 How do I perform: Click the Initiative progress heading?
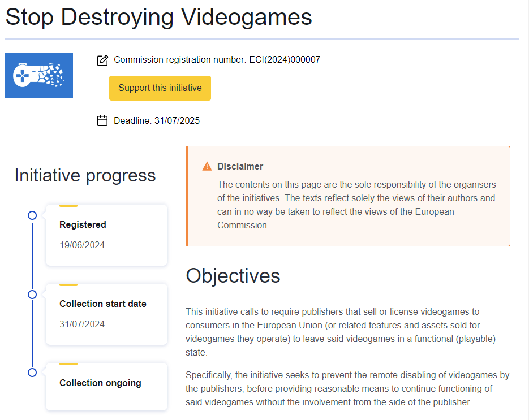[x=85, y=175]
